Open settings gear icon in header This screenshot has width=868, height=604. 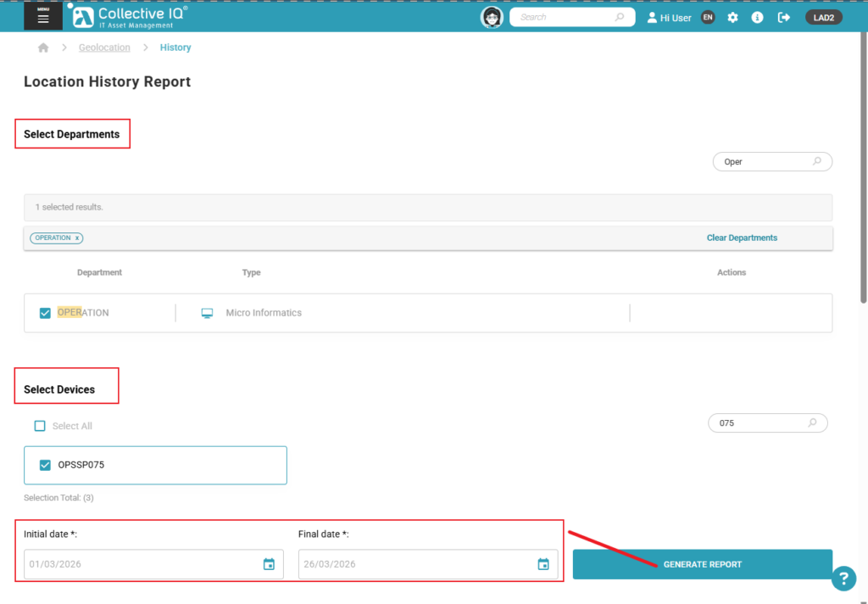click(733, 17)
